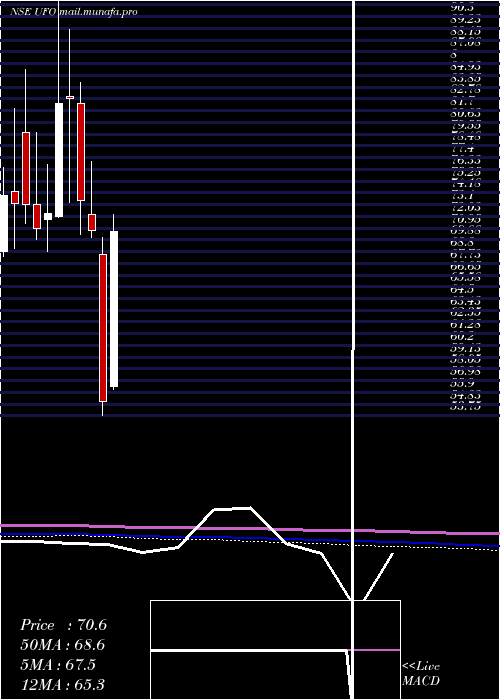
Task: Select the 12MA : 65.3 value
Action: (x=62, y=684)
